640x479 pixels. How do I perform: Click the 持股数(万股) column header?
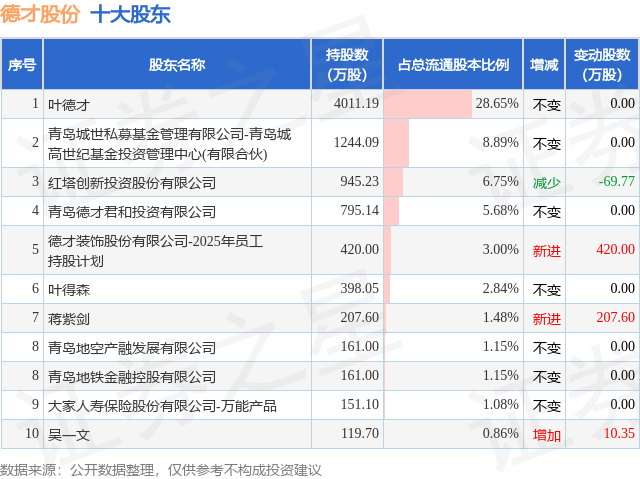coord(347,64)
